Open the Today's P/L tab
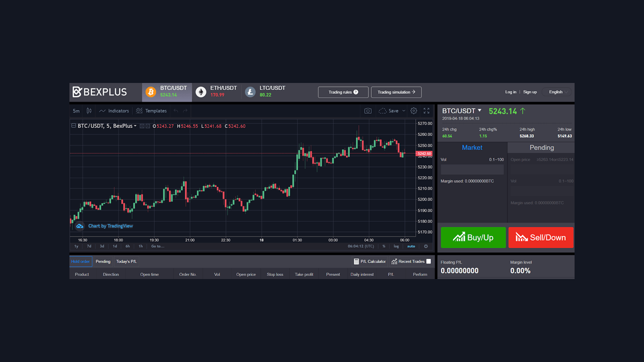Image resolution: width=644 pixels, height=362 pixels. 126,261
